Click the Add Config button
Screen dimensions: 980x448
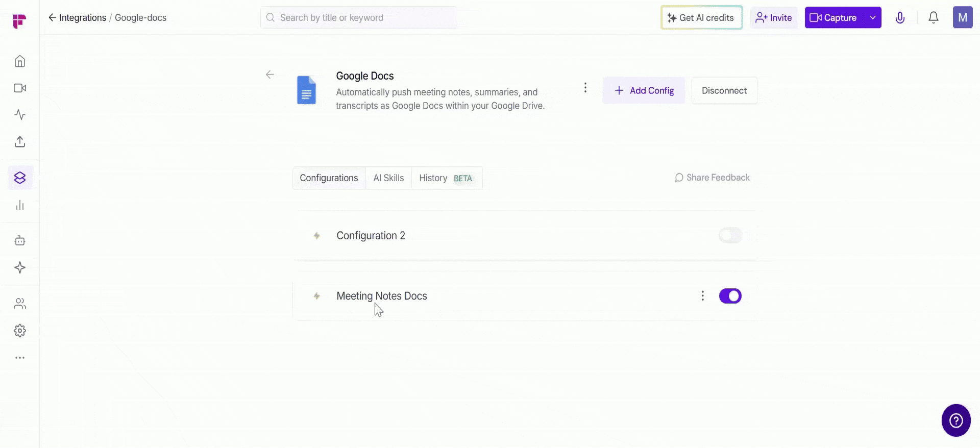[644, 91]
